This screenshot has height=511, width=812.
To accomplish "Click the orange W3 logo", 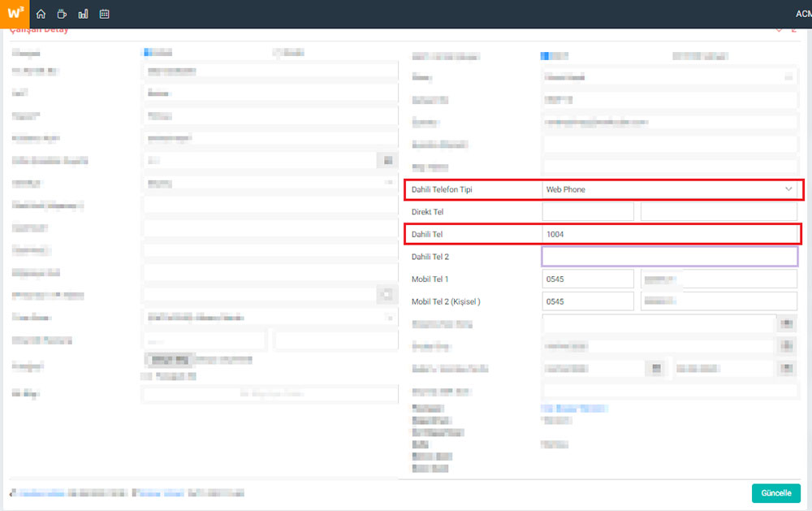I will tap(15, 14).
